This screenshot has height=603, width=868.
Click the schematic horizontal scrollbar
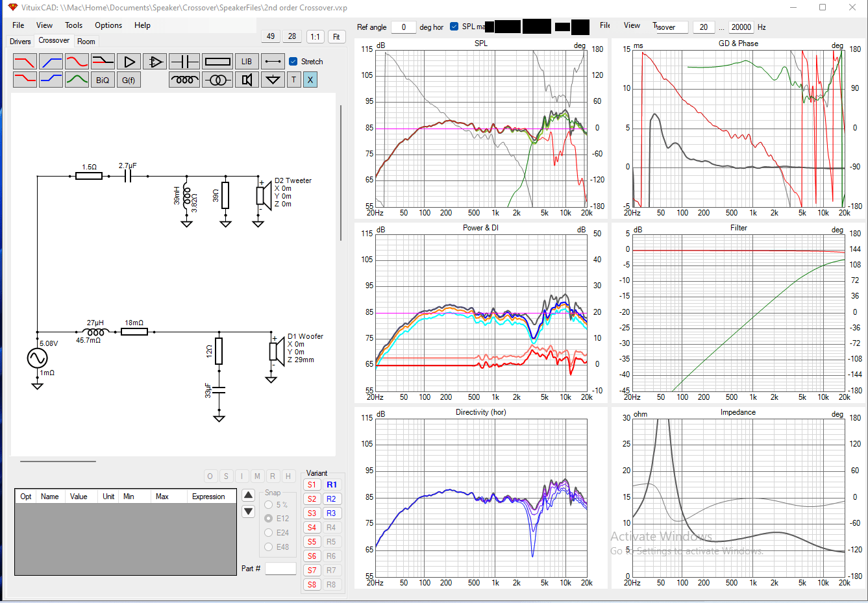58,461
